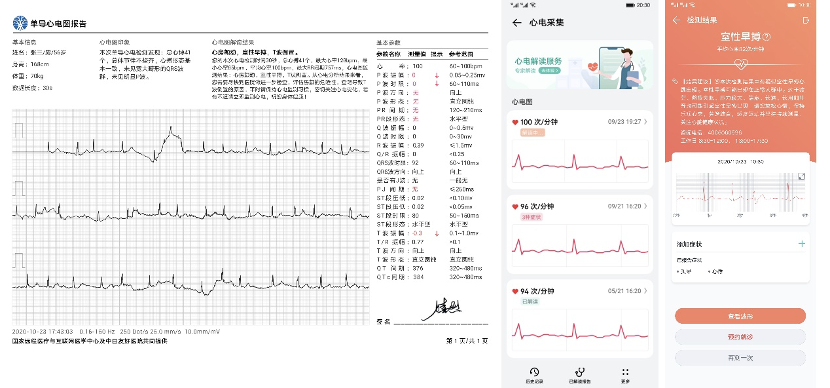This screenshot has height=388, width=830.
Task: Click 94 次/分钟 heart rate text
Action: [537, 291]
